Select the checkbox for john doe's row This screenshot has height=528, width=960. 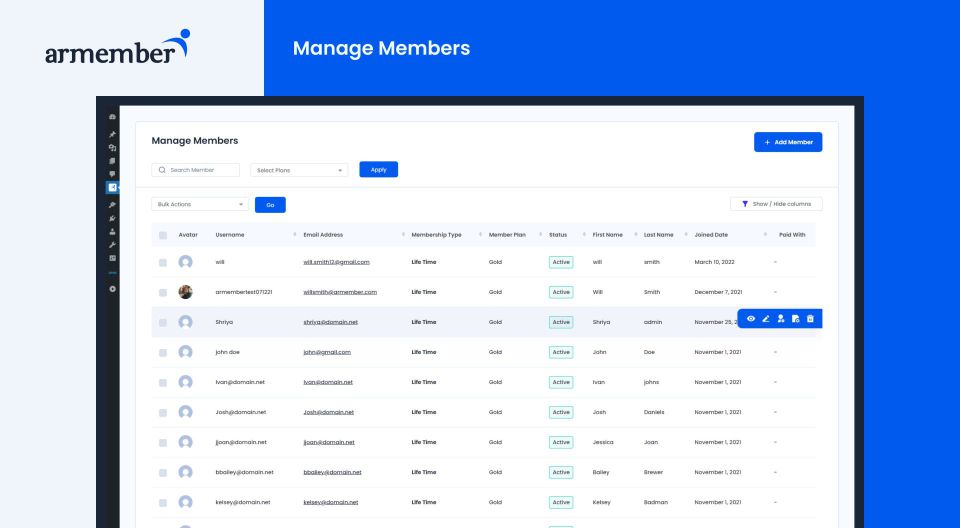click(x=163, y=352)
